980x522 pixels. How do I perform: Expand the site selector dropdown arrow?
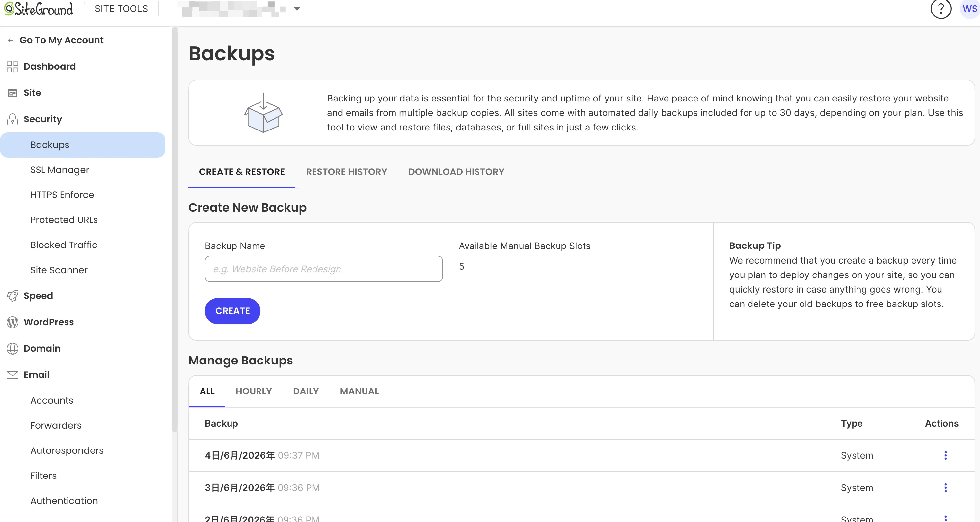click(x=297, y=9)
